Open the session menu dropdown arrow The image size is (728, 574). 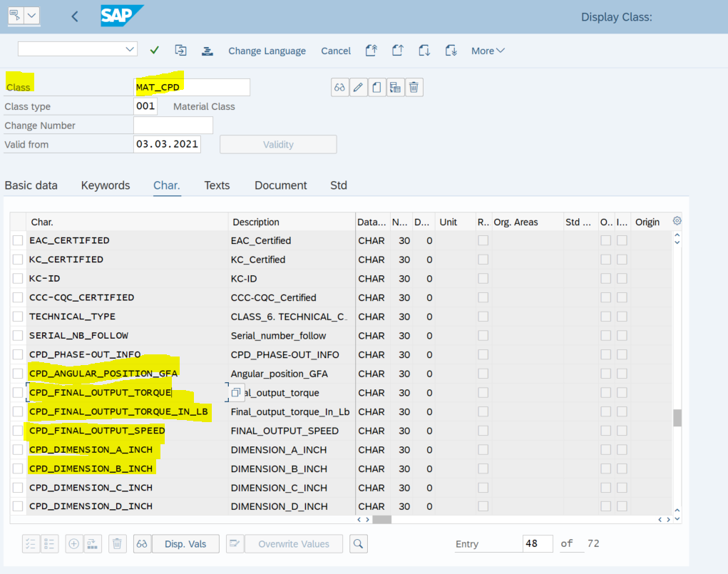point(32,16)
